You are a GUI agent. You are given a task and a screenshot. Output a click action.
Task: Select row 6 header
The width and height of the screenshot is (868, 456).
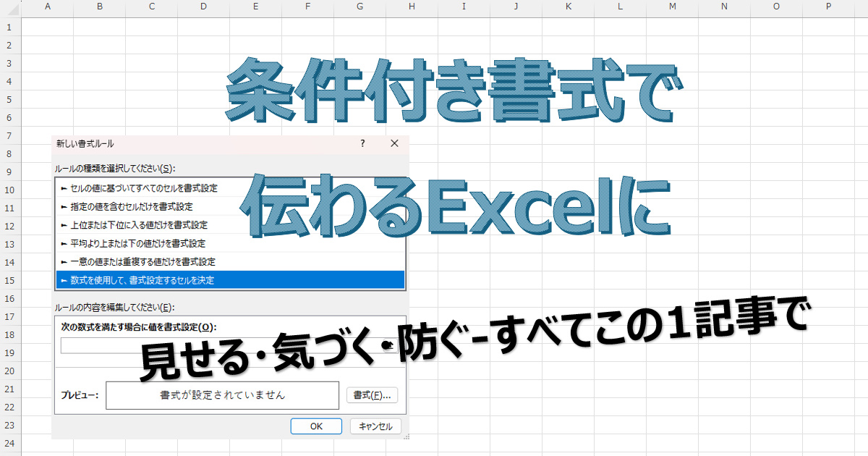point(10,117)
